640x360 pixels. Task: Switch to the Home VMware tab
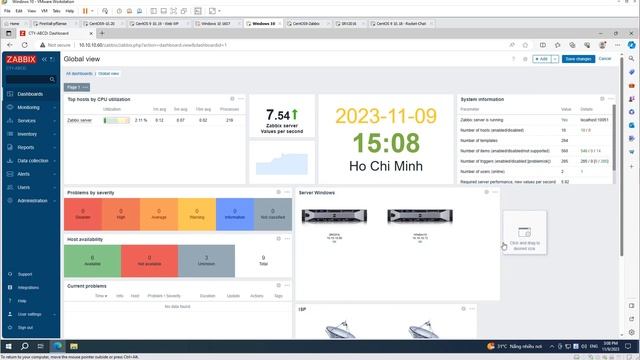15,24
